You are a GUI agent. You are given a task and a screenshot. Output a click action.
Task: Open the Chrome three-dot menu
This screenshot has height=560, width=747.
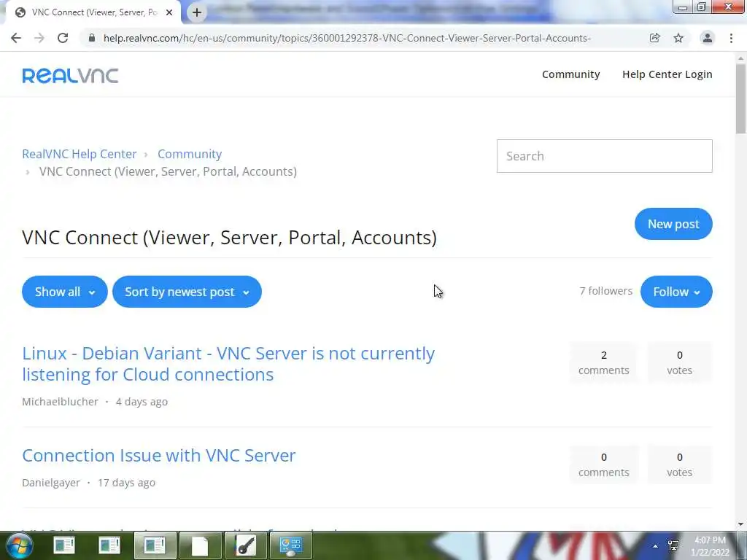click(731, 38)
